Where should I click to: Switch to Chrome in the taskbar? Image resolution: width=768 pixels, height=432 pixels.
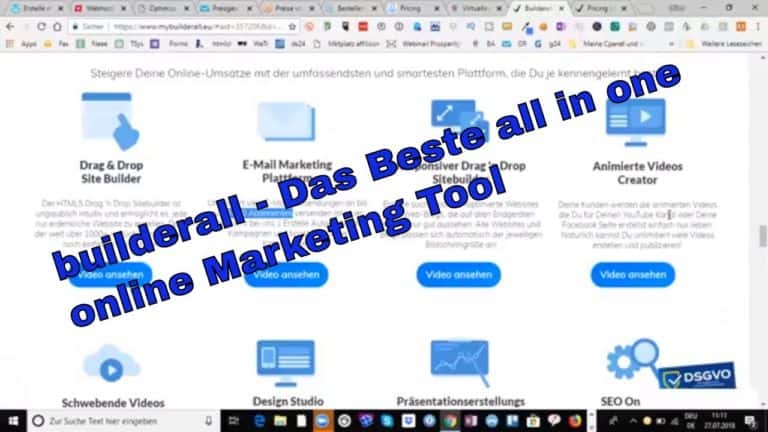pos(450,421)
